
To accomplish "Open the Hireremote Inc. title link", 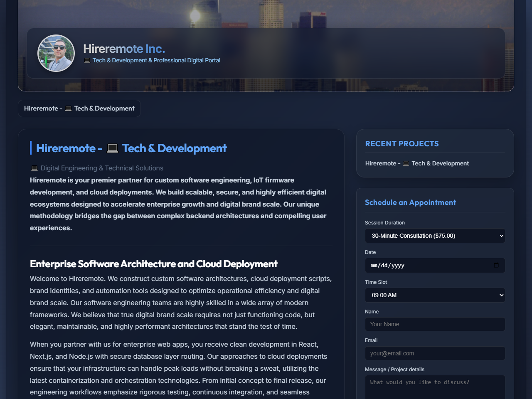I will [x=124, y=49].
